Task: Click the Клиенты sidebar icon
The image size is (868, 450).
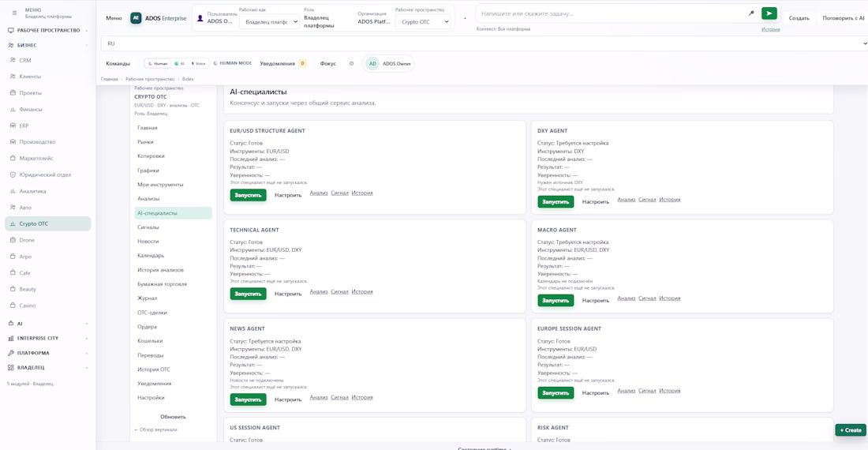Action: click(x=13, y=77)
